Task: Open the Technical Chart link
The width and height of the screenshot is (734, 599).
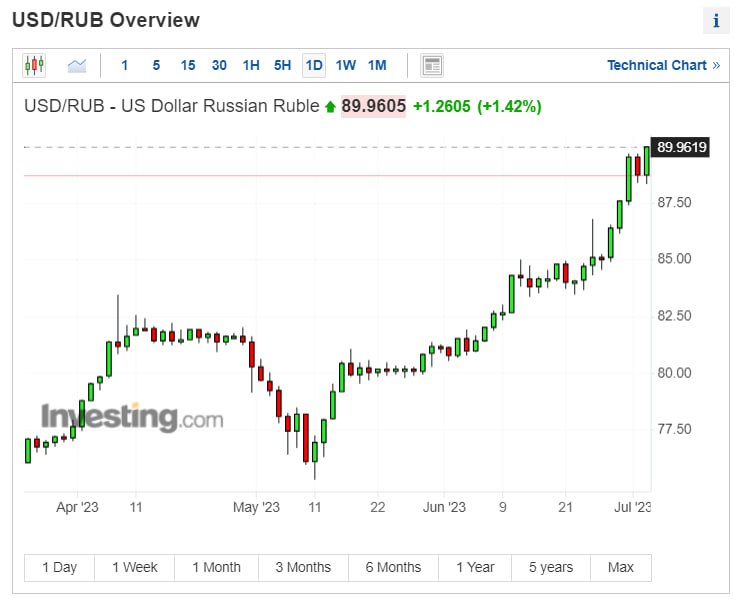Action: click(x=663, y=66)
